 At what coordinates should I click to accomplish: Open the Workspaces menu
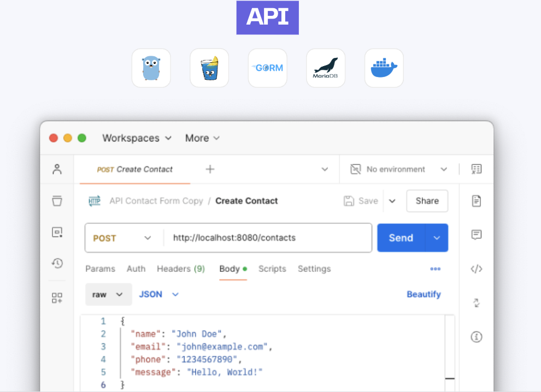point(137,138)
